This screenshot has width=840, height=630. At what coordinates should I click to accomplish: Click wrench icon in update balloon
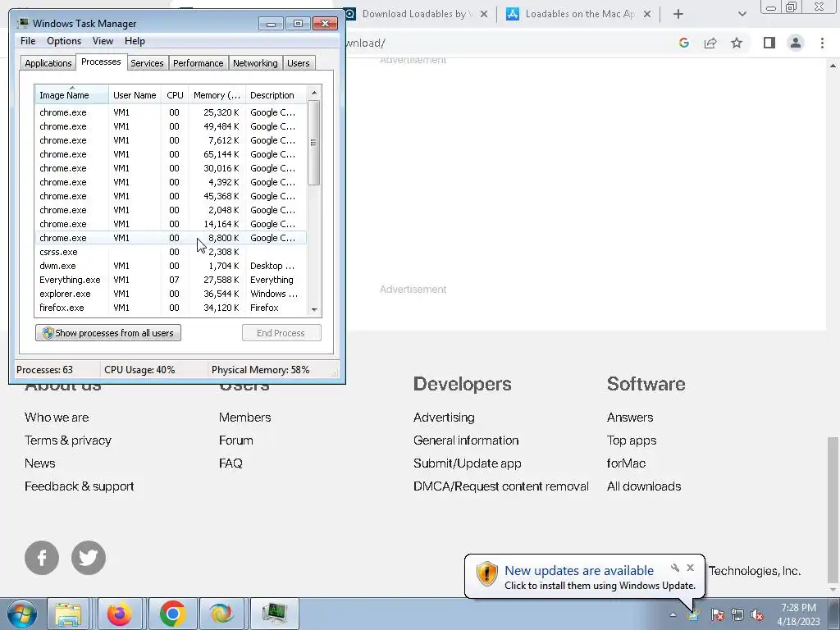[675, 568]
